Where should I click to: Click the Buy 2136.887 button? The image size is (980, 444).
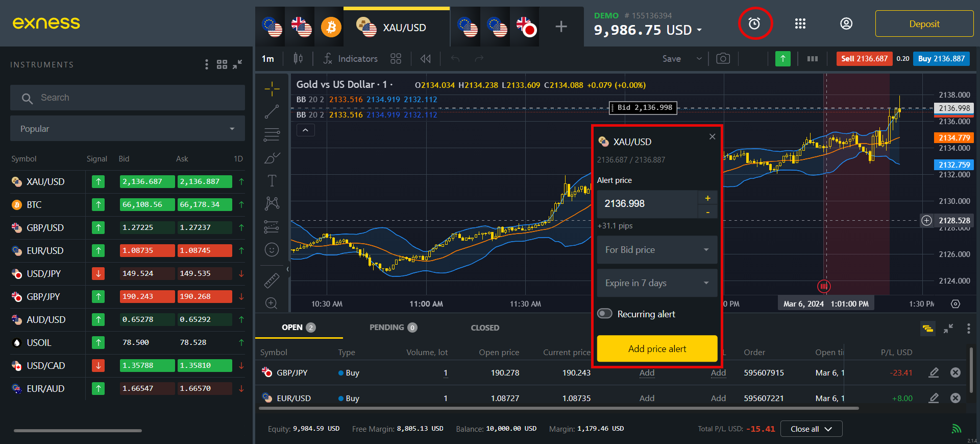coord(941,59)
